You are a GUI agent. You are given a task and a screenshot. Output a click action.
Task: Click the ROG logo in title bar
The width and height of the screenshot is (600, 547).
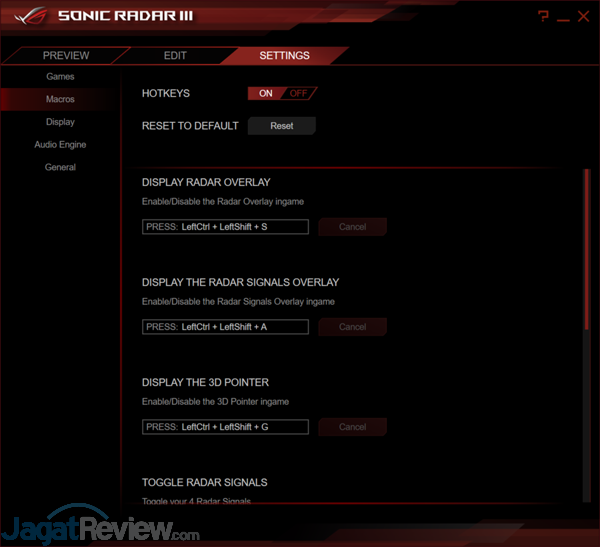(x=31, y=16)
